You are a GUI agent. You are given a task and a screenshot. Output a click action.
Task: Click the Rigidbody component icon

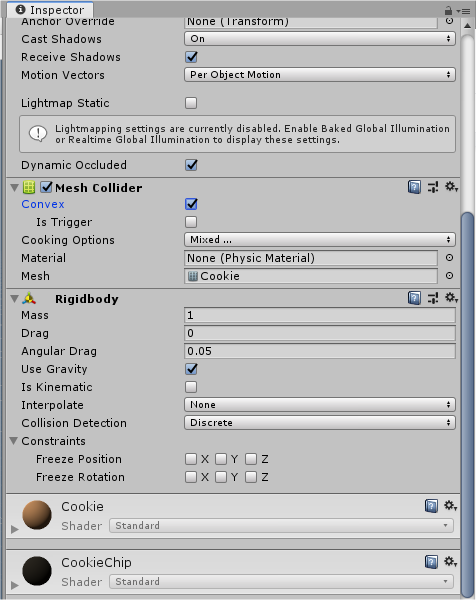(x=29, y=298)
